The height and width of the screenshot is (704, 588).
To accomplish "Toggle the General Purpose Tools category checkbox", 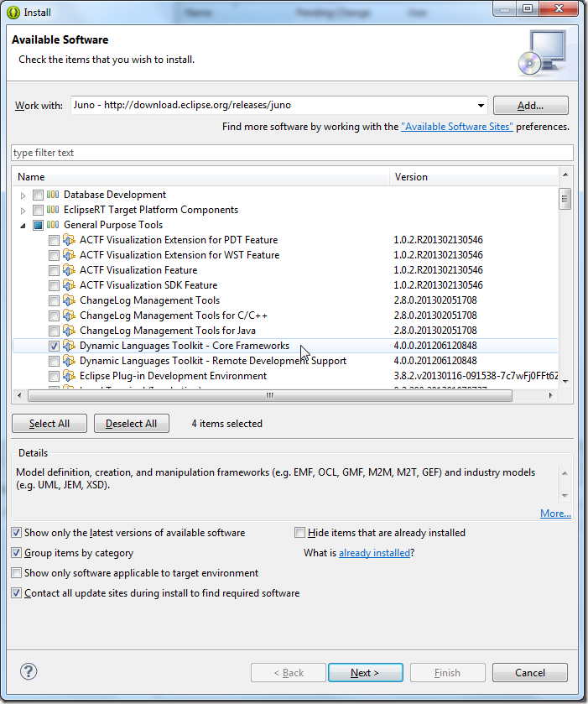I will 38,226.
